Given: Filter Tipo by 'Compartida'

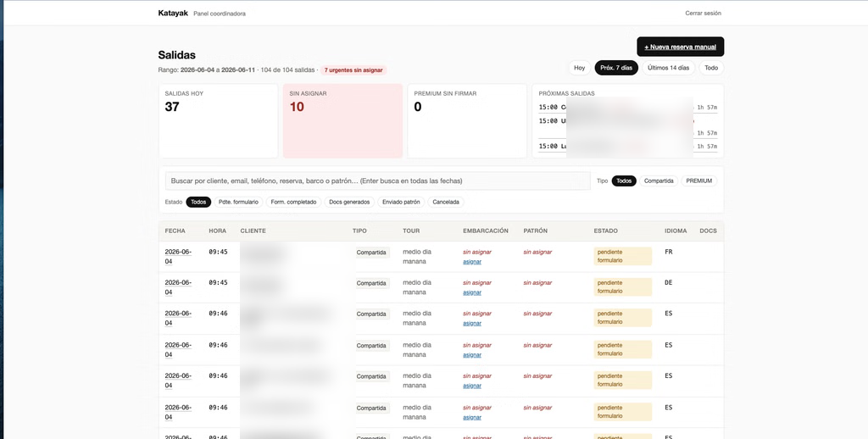Looking at the screenshot, I should click(x=659, y=181).
